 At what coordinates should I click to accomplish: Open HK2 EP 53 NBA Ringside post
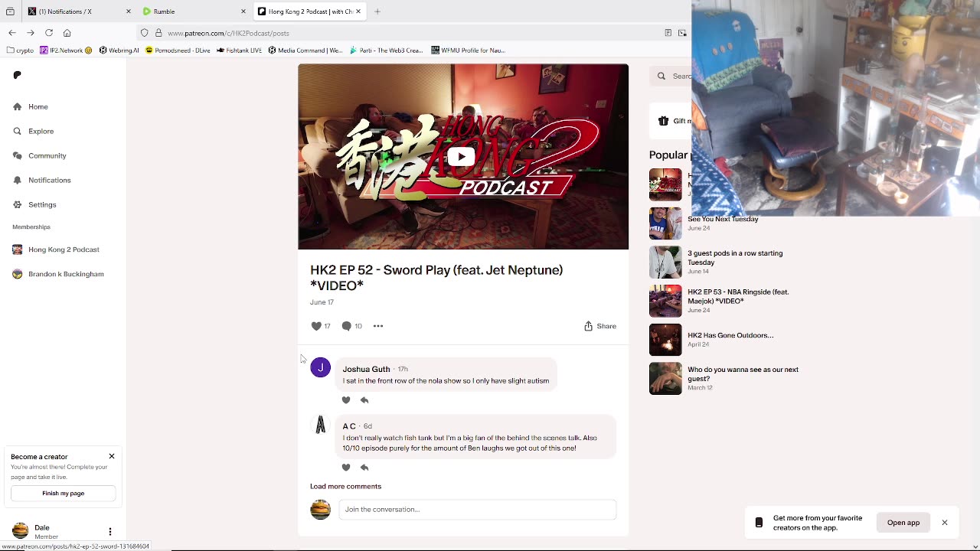pos(738,296)
